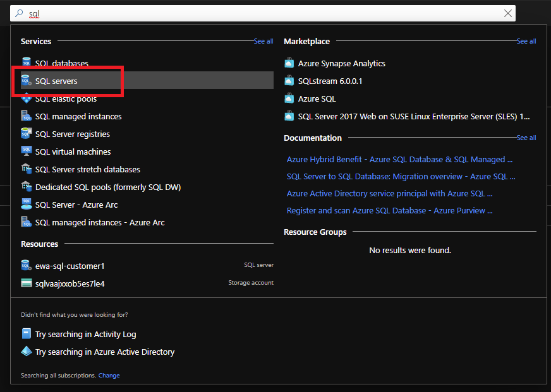This screenshot has height=392, width=551.
Task: Open the ewa-sql-customer1 resource
Action: [70, 266]
